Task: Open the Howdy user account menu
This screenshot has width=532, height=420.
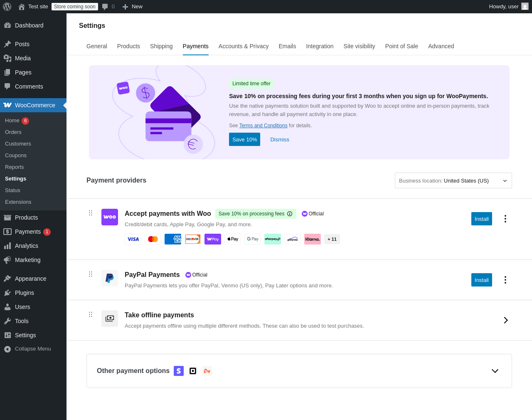Action: (508, 7)
